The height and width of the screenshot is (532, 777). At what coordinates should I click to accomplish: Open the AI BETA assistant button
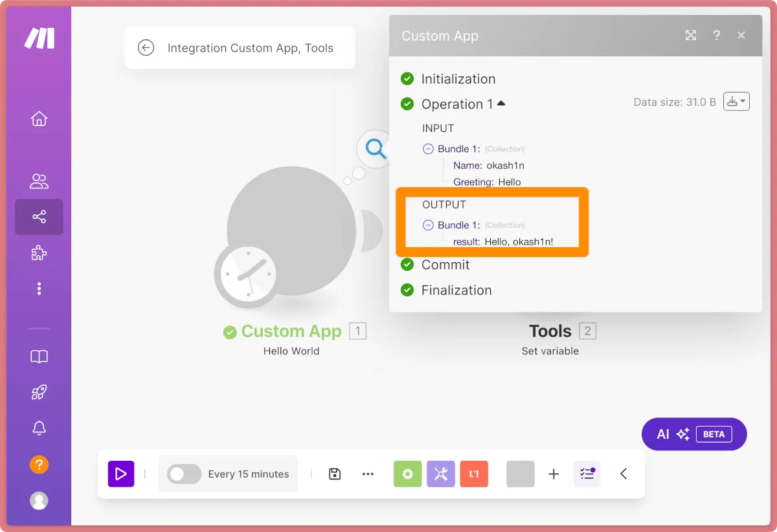[694, 434]
